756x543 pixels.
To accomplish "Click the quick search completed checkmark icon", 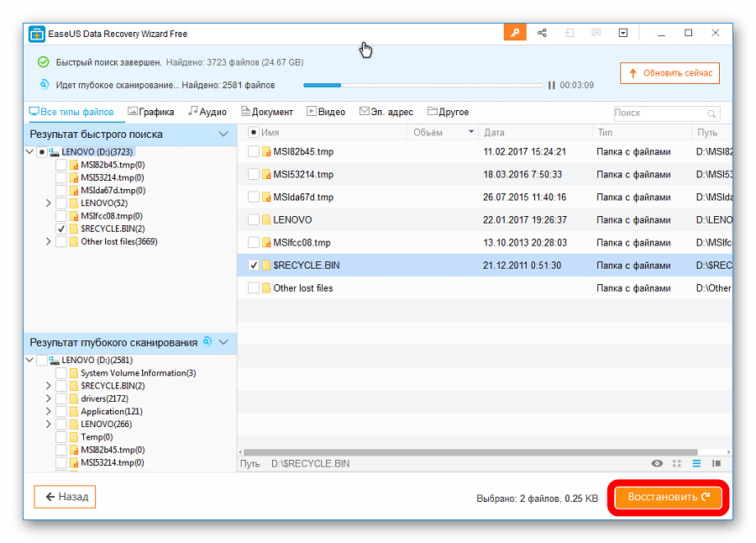I will 44,62.
